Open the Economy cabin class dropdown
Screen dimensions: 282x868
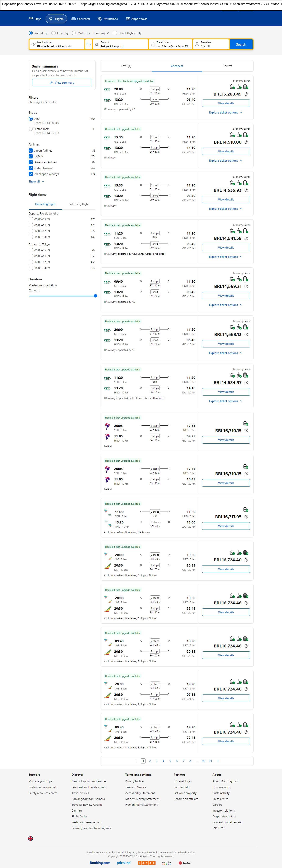[101, 33]
